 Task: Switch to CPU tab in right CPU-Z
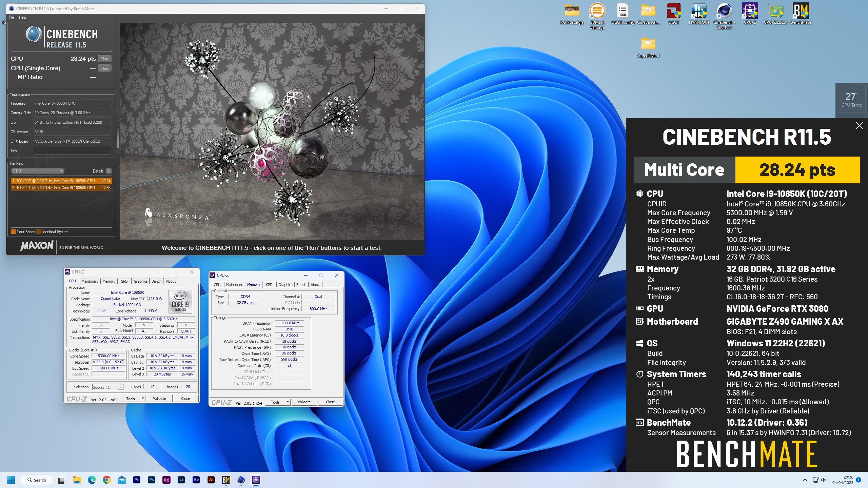[217, 285]
